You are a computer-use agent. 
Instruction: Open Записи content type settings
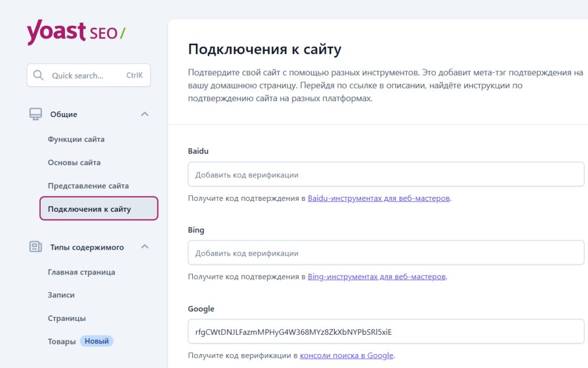click(x=61, y=295)
